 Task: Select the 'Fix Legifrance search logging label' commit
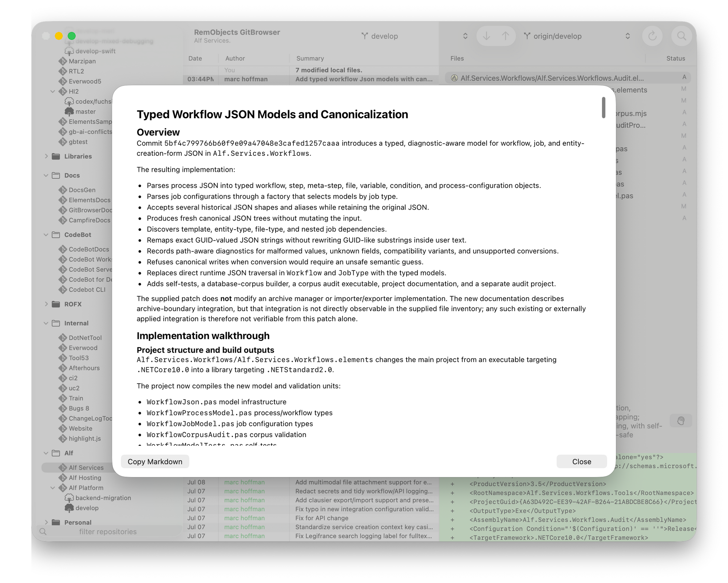click(311, 536)
